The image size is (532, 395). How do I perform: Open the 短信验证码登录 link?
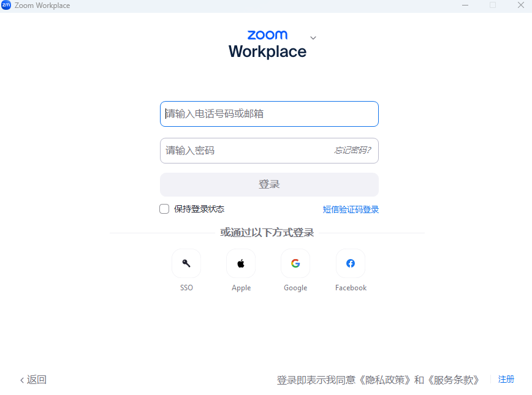[351, 209]
